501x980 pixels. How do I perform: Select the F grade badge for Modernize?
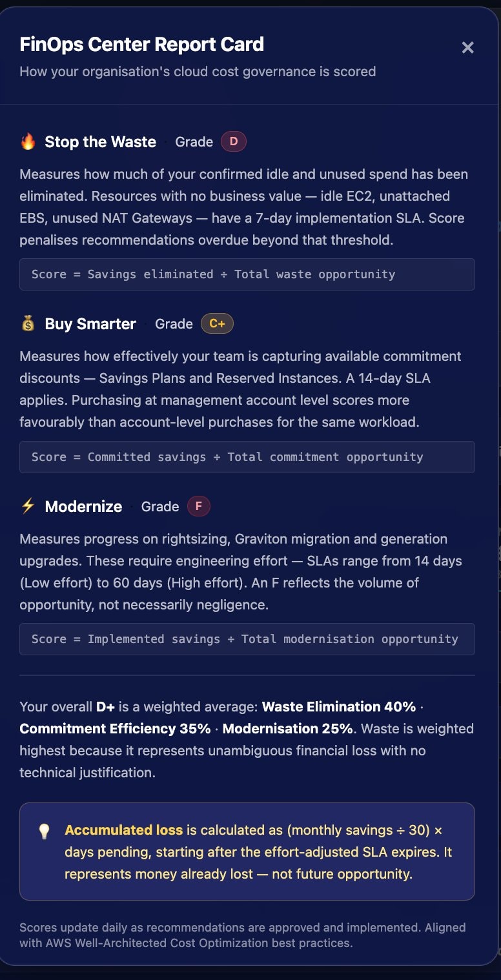(198, 506)
